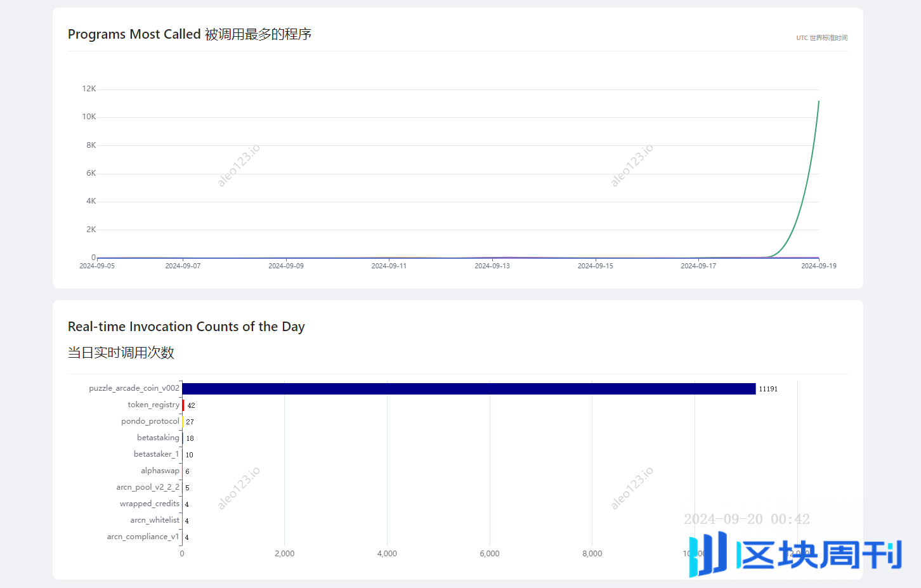Click the 2,000 x-axis tick label
Image resolution: width=921 pixels, height=588 pixels.
pyautogui.click(x=285, y=554)
